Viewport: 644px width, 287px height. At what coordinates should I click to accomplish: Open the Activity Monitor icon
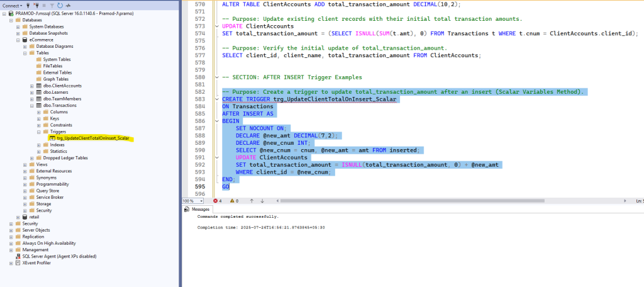click(x=68, y=6)
